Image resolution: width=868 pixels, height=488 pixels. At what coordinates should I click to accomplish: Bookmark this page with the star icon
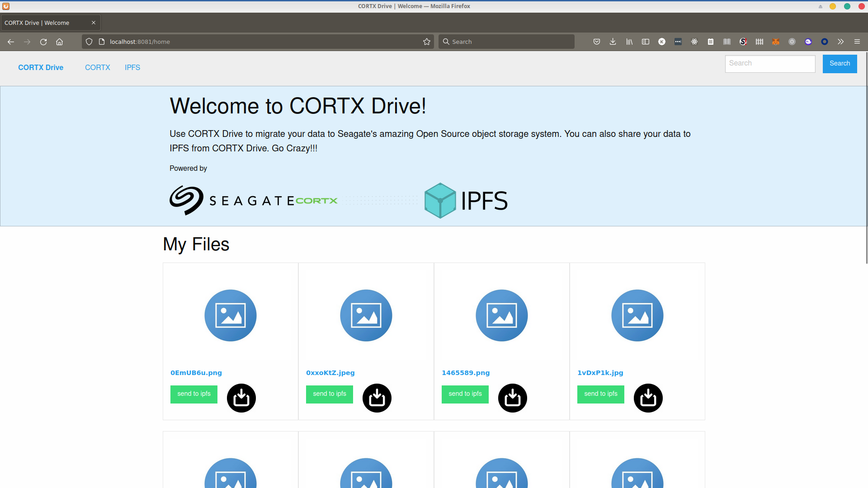[x=426, y=42]
